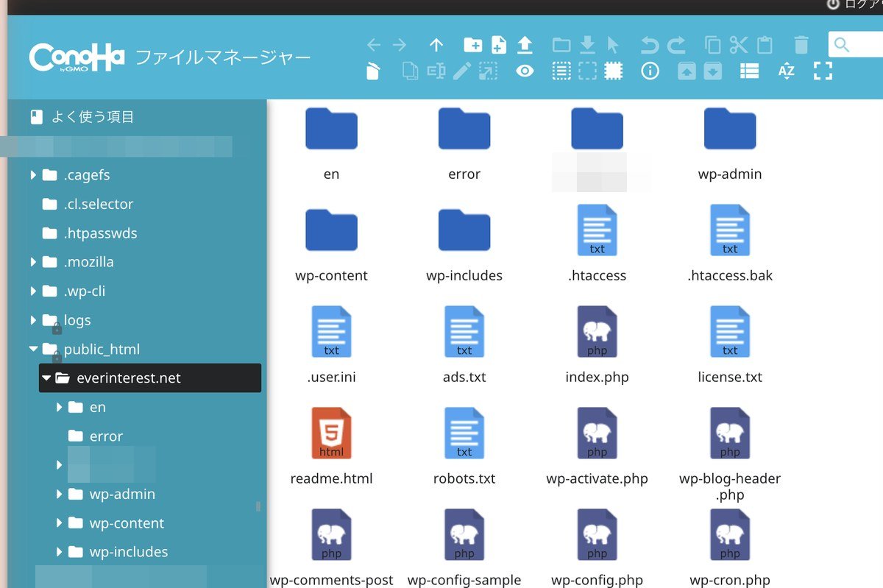Select the .htaccess.bak file

point(730,244)
